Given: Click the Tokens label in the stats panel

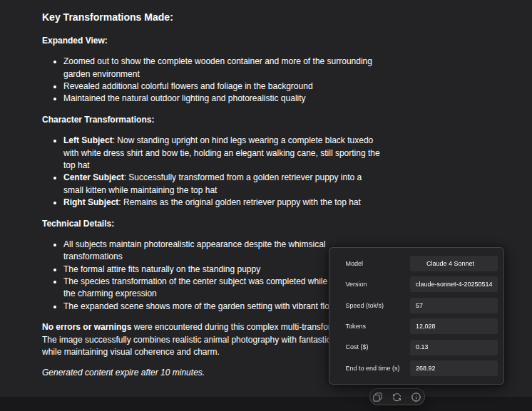Looking at the screenshot, I should (x=356, y=326).
